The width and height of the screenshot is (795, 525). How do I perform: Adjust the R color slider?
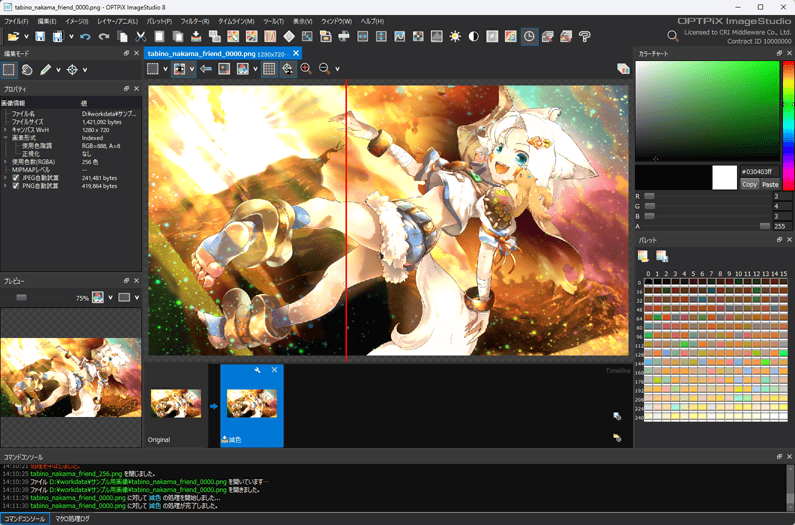707,196
